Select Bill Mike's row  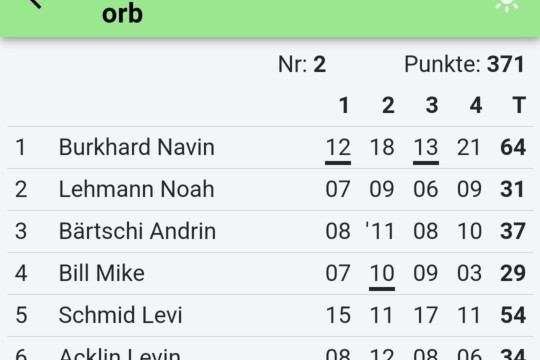270,274
